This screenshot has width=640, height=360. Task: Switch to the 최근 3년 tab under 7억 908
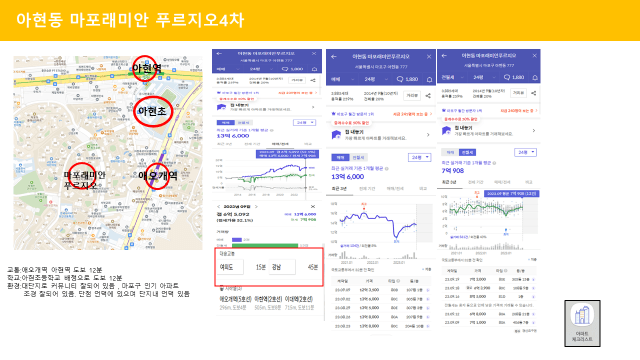pos(449,182)
